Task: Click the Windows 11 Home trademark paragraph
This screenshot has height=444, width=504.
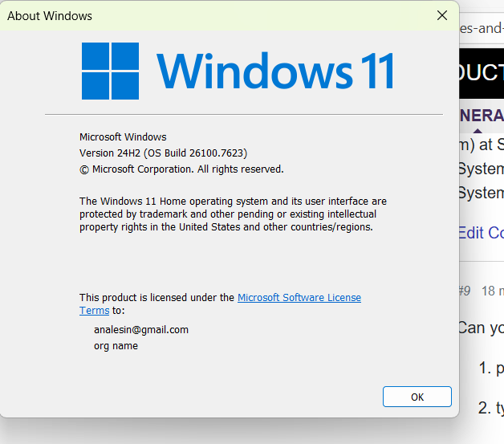Action: (233, 214)
